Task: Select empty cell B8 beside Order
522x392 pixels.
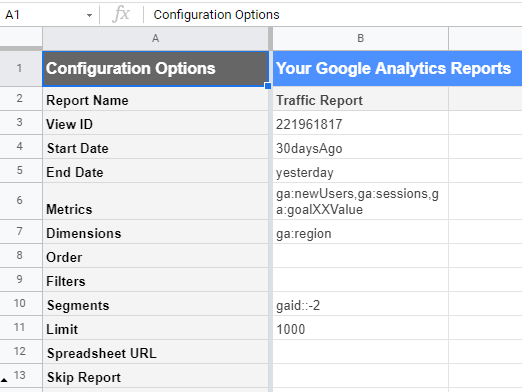Action: [360, 256]
